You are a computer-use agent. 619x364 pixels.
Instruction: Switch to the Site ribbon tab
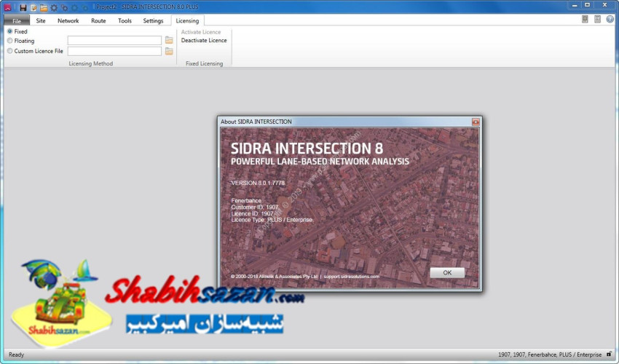(x=41, y=20)
